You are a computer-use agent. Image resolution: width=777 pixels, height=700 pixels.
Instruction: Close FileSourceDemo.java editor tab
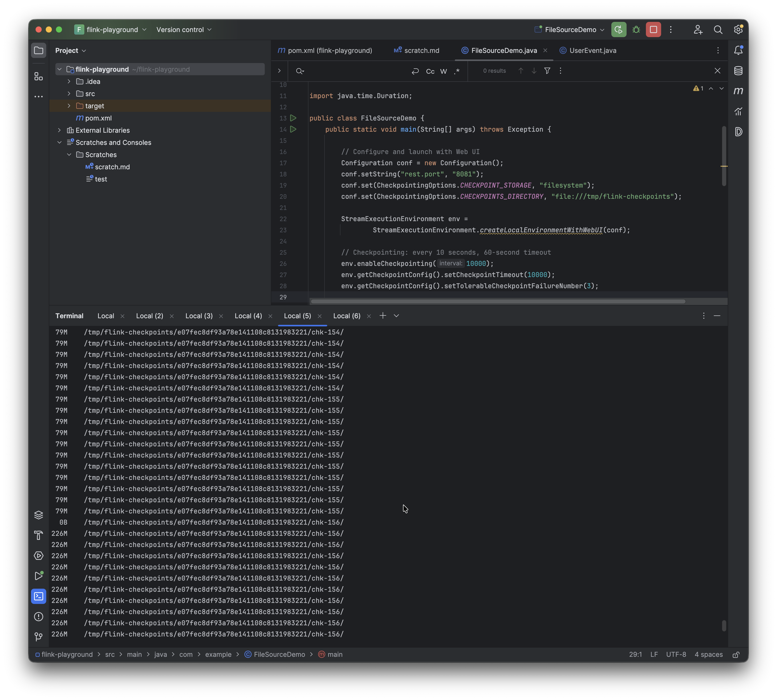[x=545, y=50]
